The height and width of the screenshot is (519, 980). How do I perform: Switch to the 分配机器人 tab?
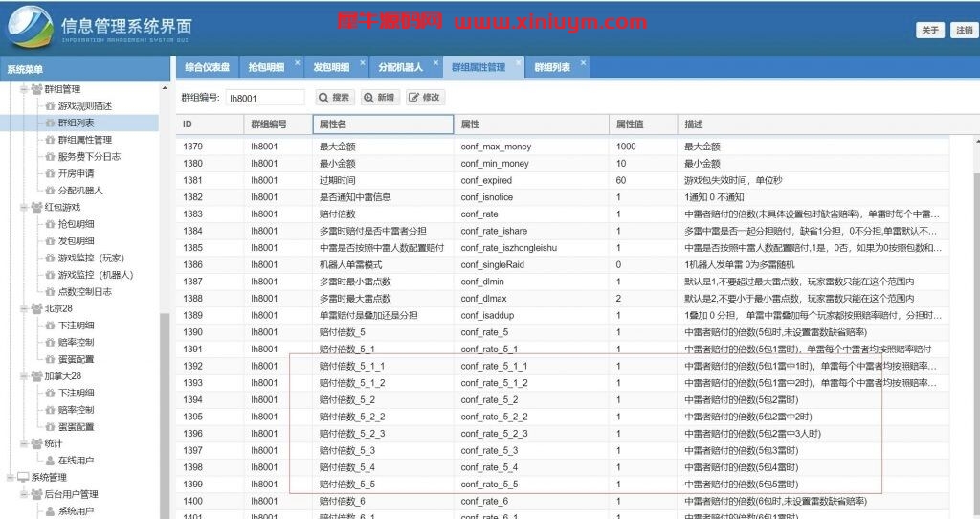point(400,67)
